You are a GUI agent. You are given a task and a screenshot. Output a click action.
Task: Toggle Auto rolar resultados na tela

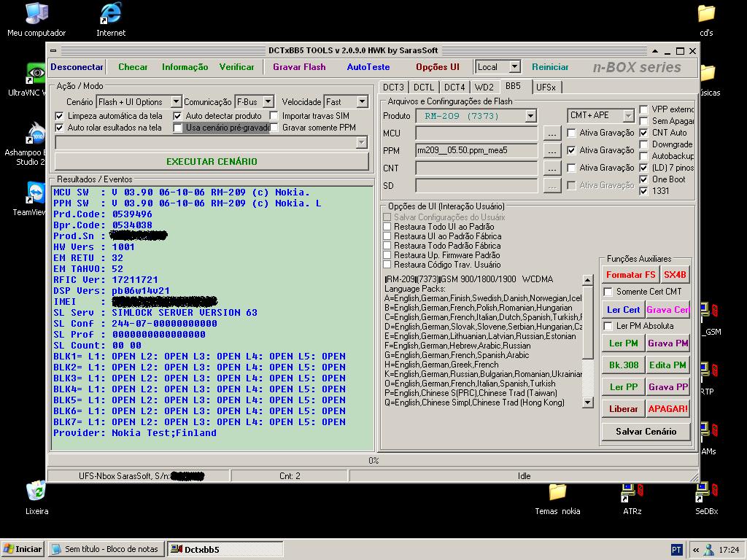click(x=59, y=128)
